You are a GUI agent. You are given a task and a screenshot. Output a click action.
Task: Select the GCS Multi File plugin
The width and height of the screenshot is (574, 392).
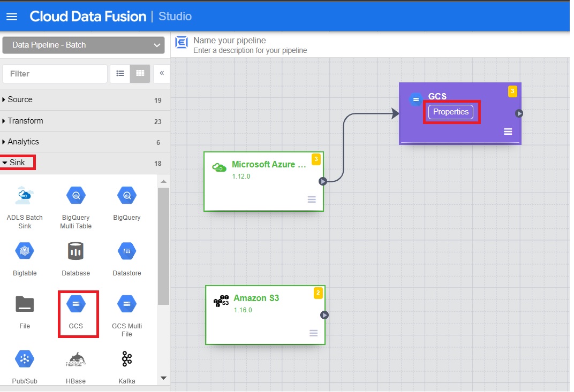click(126, 303)
